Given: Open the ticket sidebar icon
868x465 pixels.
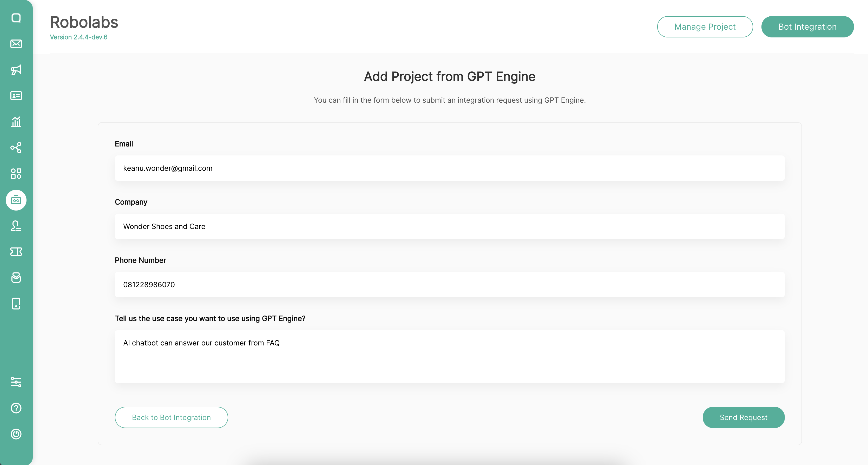Looking at the screenshot, I should (16, 252).
